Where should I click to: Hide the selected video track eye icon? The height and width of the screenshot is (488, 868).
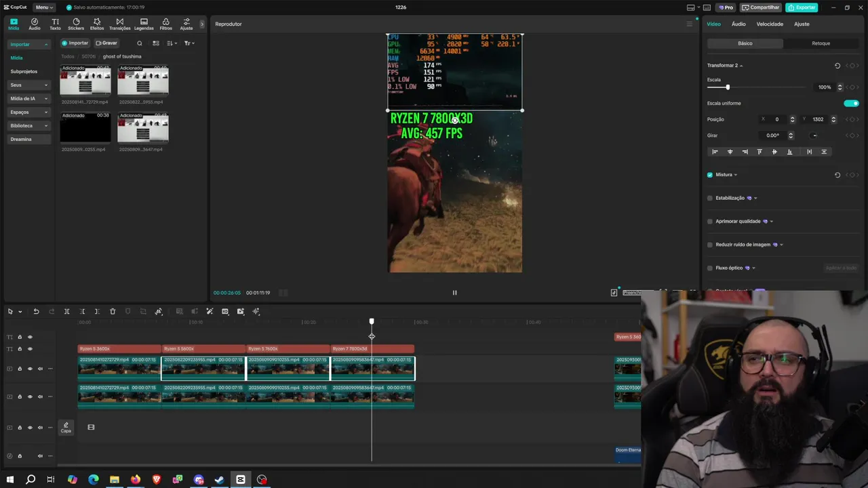(30, 369)
